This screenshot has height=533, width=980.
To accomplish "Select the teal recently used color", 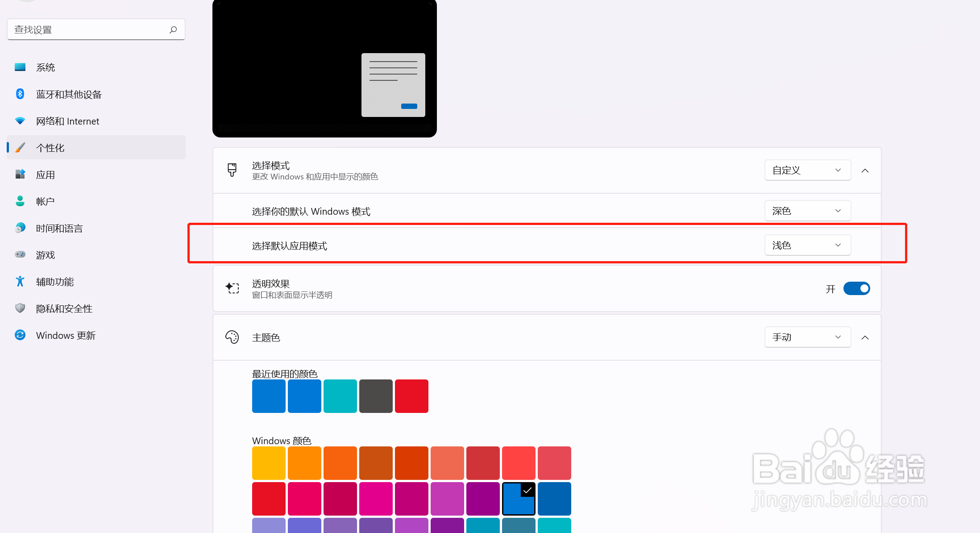I will point(340,396).
